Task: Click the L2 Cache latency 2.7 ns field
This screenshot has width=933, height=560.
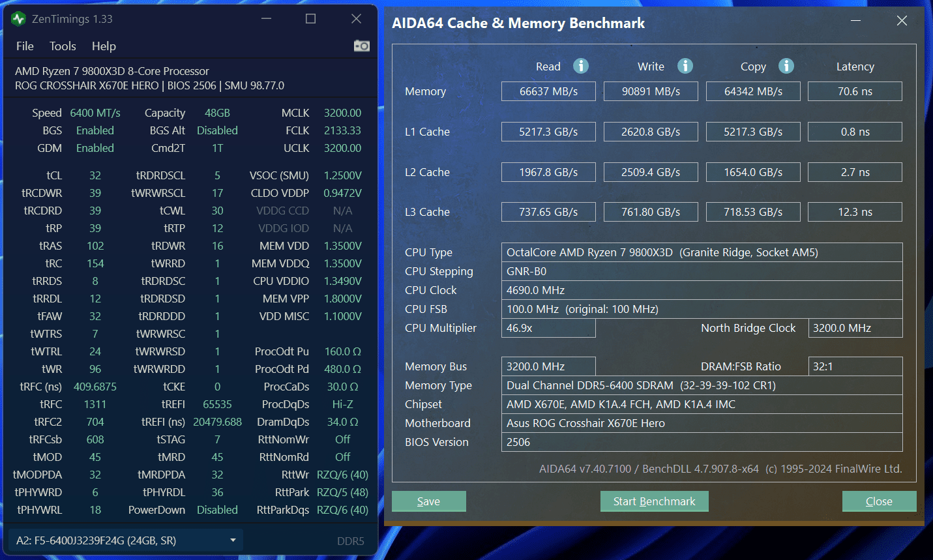Action: (x=855, y=172)
